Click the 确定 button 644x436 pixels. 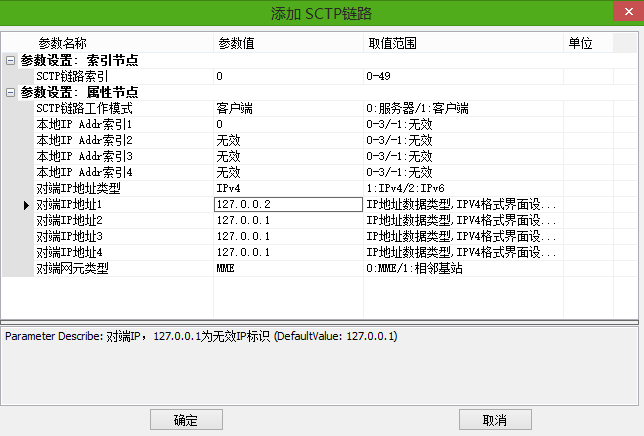click(x=185, y=419)
